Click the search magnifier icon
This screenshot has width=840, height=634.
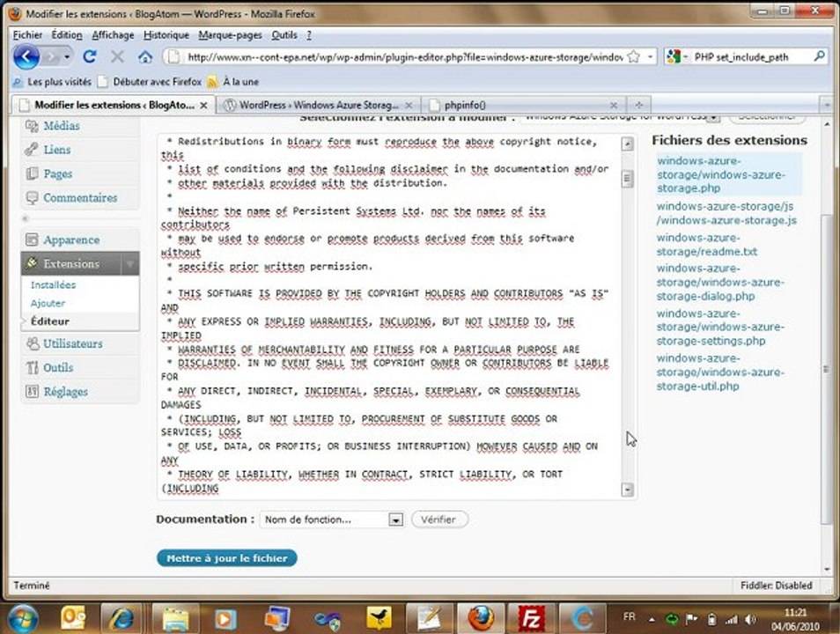[819, 55]
